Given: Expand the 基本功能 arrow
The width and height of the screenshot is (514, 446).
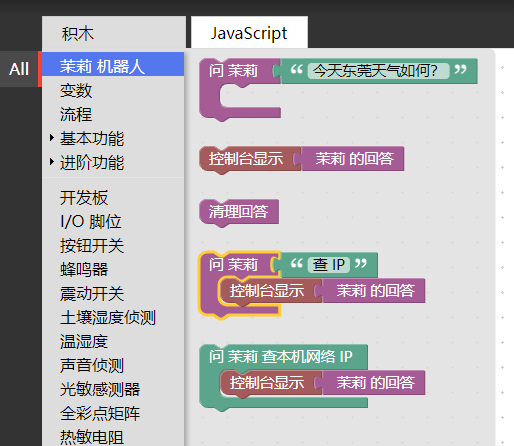Looking at the screenshot, I should 52,138.
